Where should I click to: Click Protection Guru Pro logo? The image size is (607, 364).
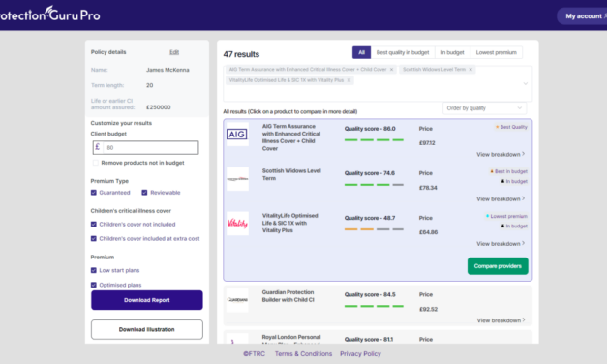coord(50,15)
